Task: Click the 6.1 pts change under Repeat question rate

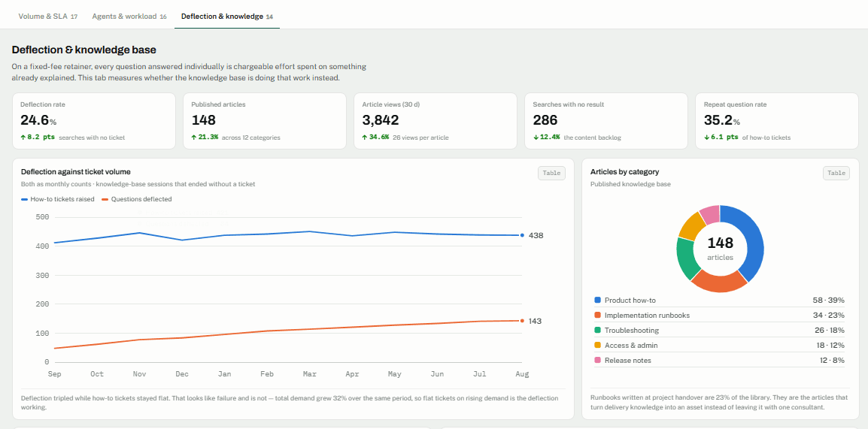Action: coord(721,137)
